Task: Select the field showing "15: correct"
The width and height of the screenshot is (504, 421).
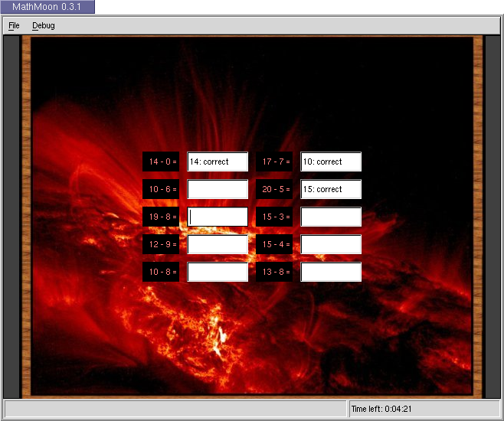Action: pos(331,189)
